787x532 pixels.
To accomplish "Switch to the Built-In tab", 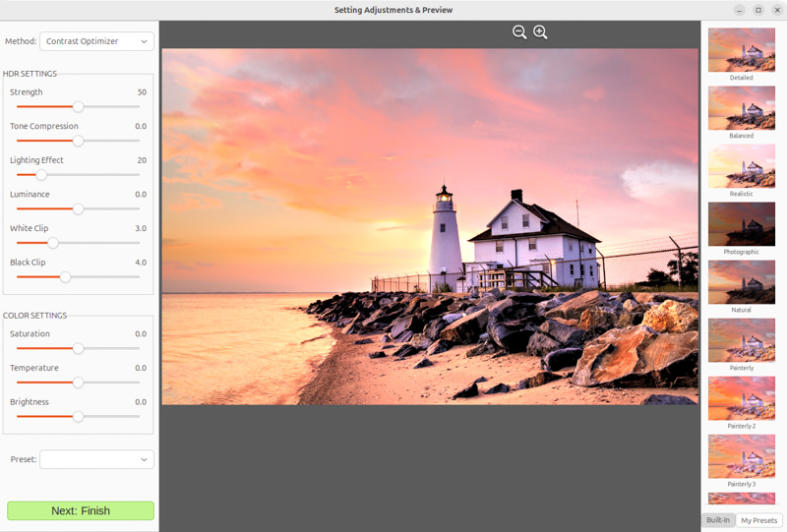I will 718,520.
